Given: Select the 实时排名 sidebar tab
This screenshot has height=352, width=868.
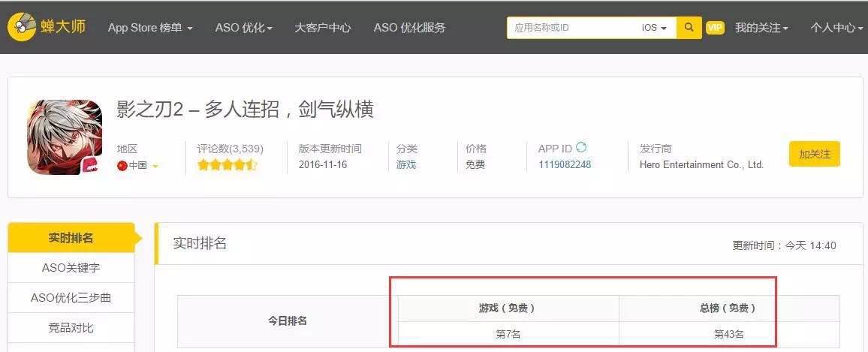Looking at the screenshot, I should 71,238.
